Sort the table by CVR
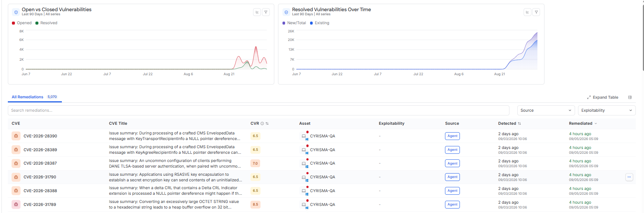The width and height of the screenshot is (644, 213). (x=267, y=124)
